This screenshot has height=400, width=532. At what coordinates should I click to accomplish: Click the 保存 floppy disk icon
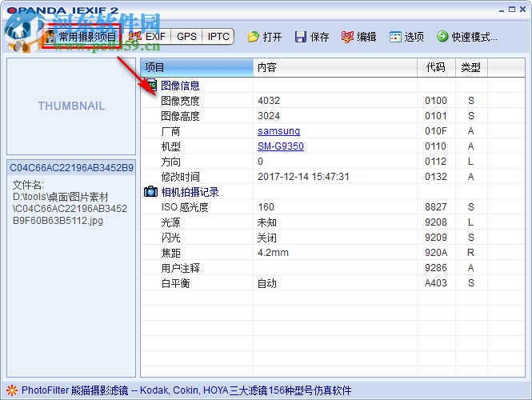tap(301, 37)
